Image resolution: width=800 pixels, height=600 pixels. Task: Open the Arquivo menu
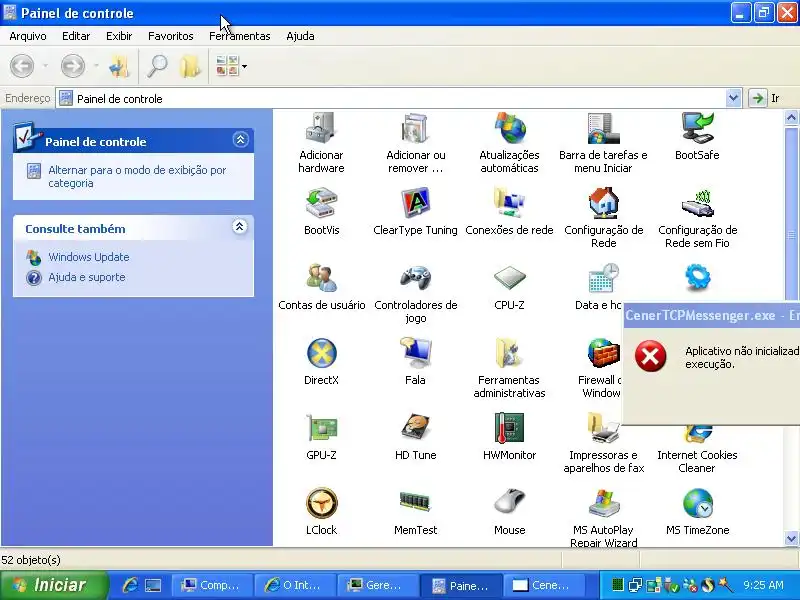(x=28, y=36)
